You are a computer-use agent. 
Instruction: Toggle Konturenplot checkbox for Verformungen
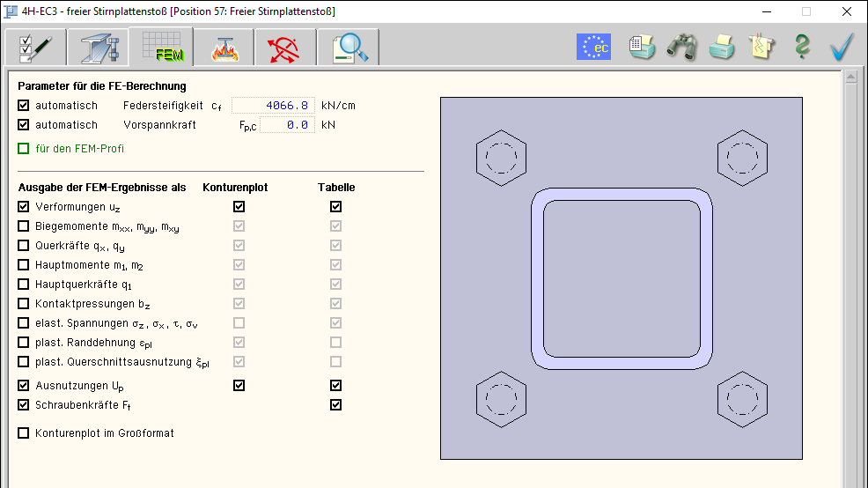click(239, 207)
